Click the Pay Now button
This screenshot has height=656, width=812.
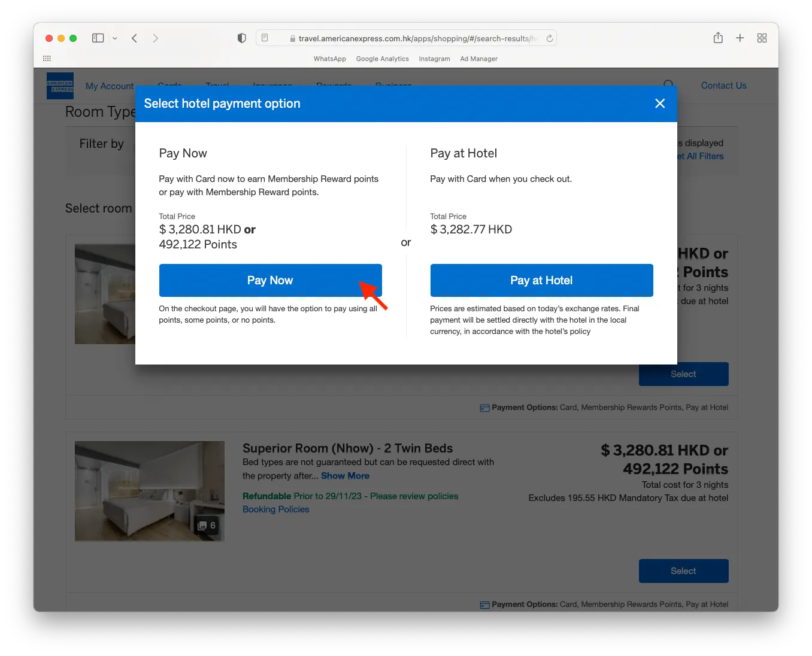point(270,280)
